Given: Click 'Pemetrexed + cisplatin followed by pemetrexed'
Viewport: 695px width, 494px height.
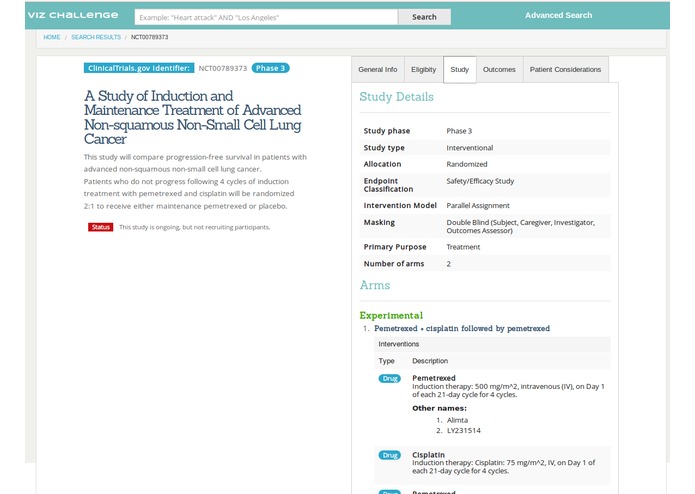Looking at the screenshot, I should click(462, 328).
